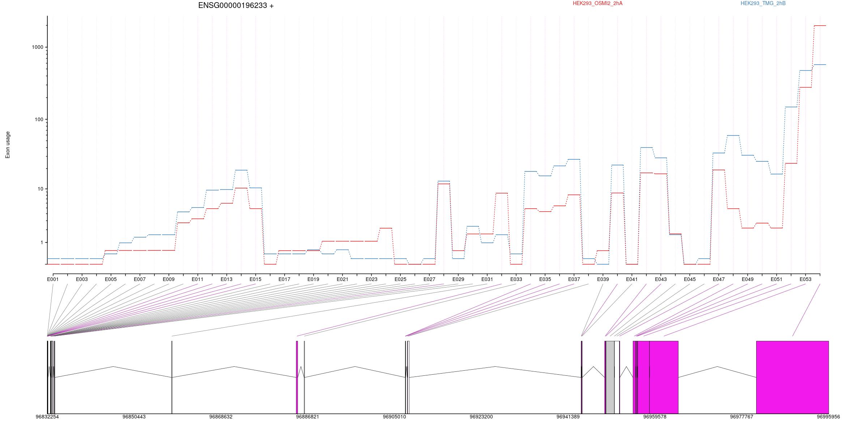Select exon label E023
The height and width of the screenshot is (434, 868).
tap(371, 279)
